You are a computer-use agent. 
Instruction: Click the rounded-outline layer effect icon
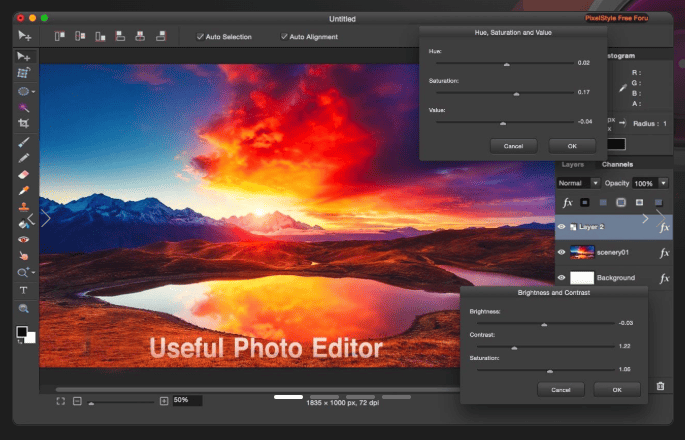pos(621,202)
